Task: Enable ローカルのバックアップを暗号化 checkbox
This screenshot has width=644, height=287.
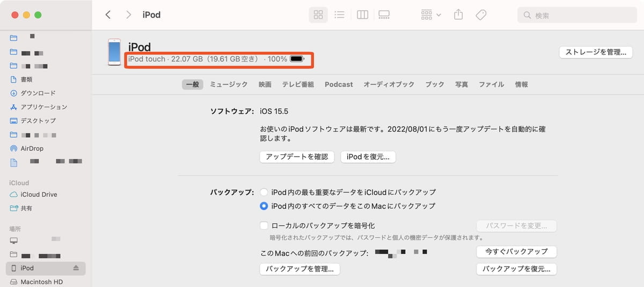Action: click(264, 226)
